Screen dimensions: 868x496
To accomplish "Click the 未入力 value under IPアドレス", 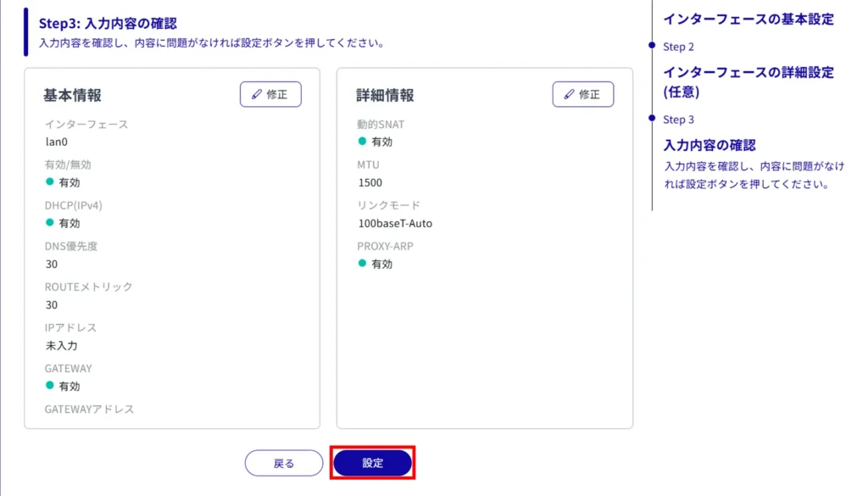I will point(62,345).
